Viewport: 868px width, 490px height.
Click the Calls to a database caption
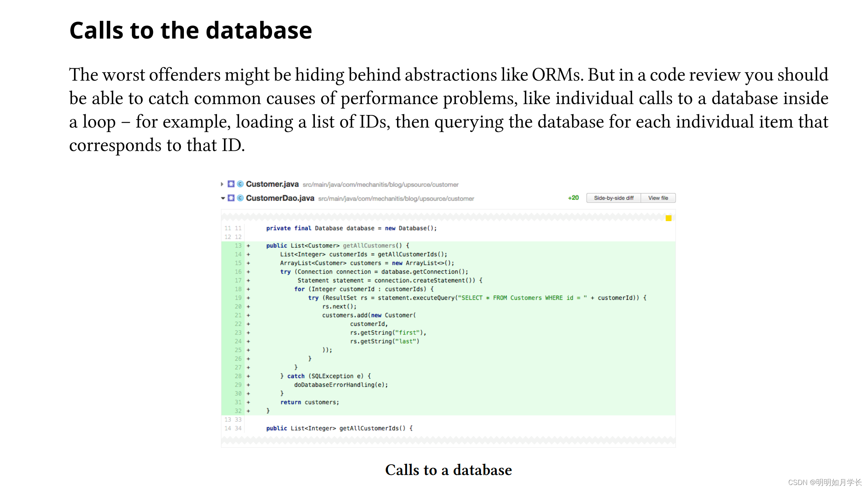coord(448,470)
